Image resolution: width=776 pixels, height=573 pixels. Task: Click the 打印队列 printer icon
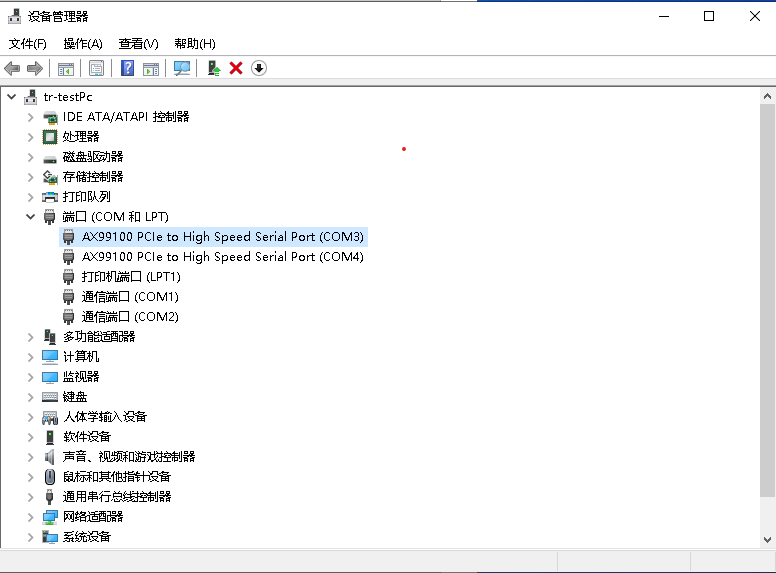point(50,197)
